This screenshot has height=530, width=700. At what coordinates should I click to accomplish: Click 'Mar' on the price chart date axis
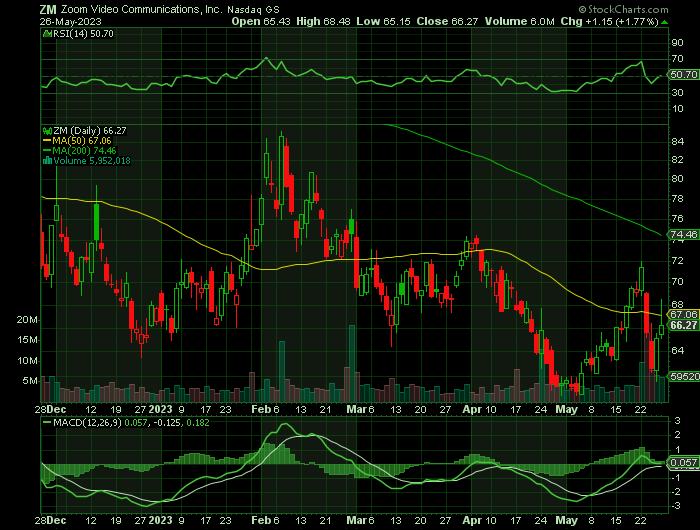(x=356, y=409)
